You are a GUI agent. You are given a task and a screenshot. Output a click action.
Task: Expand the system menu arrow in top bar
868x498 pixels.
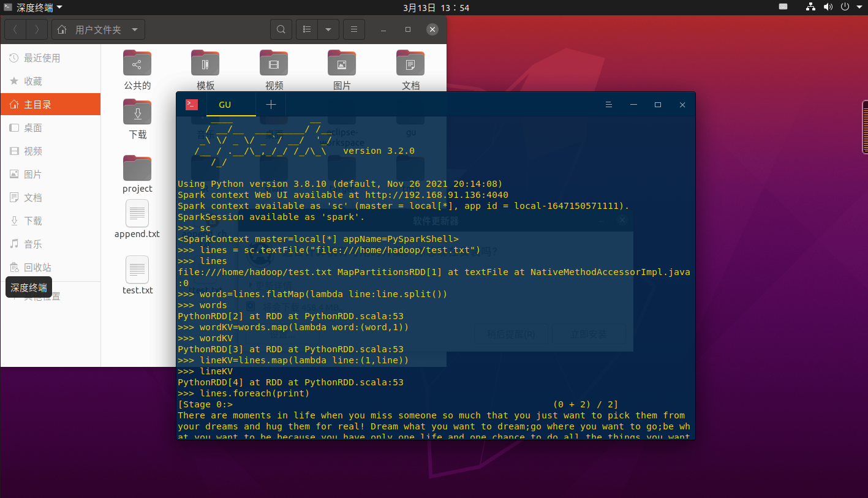pyautogui.click(x=858, y=7)
